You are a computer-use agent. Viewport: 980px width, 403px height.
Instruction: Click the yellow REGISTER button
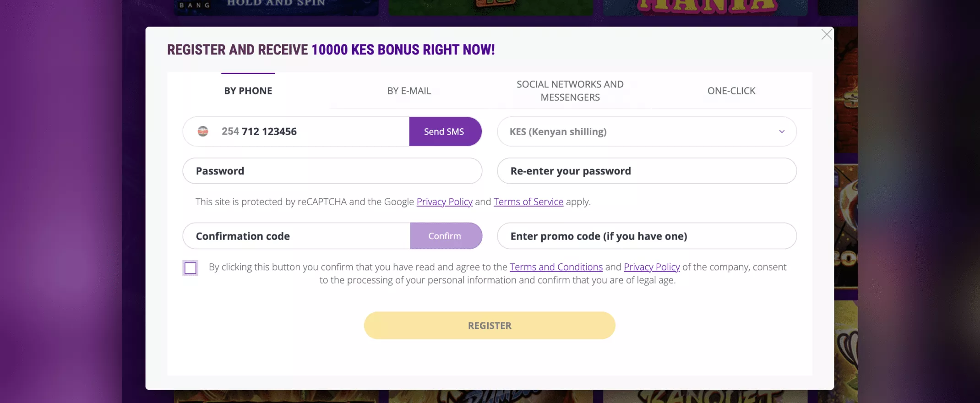click(490, 326)
